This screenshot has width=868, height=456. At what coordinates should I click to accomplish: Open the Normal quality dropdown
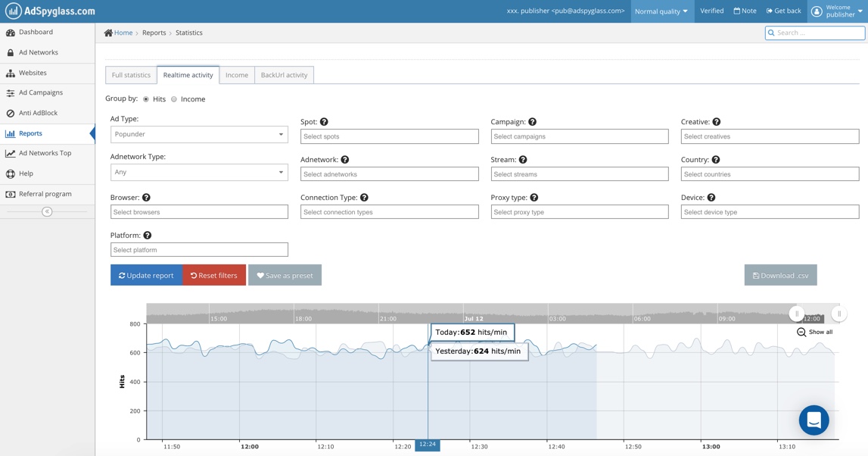(x=661, y=11)
